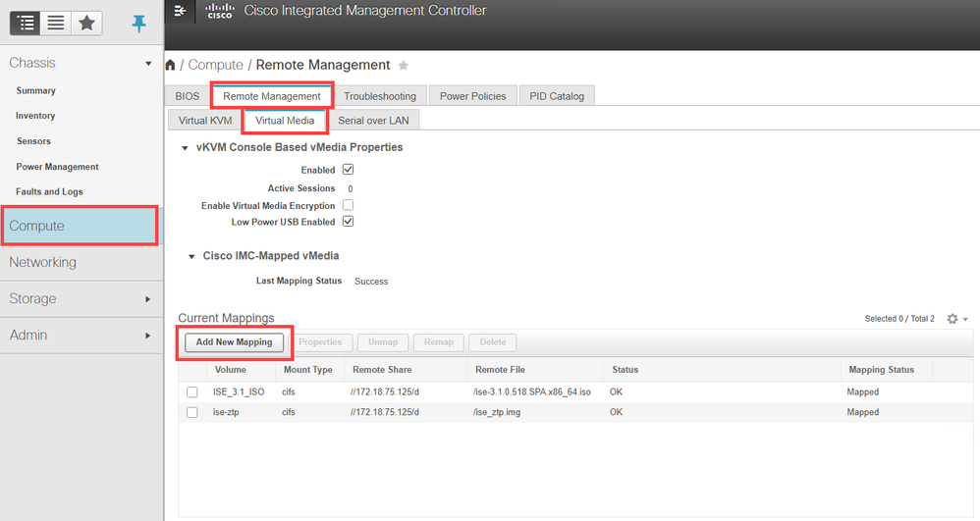Click the Compute breadcrumb link
The image size is (980, 521).
pyautogui.click(x=216, y=65)
